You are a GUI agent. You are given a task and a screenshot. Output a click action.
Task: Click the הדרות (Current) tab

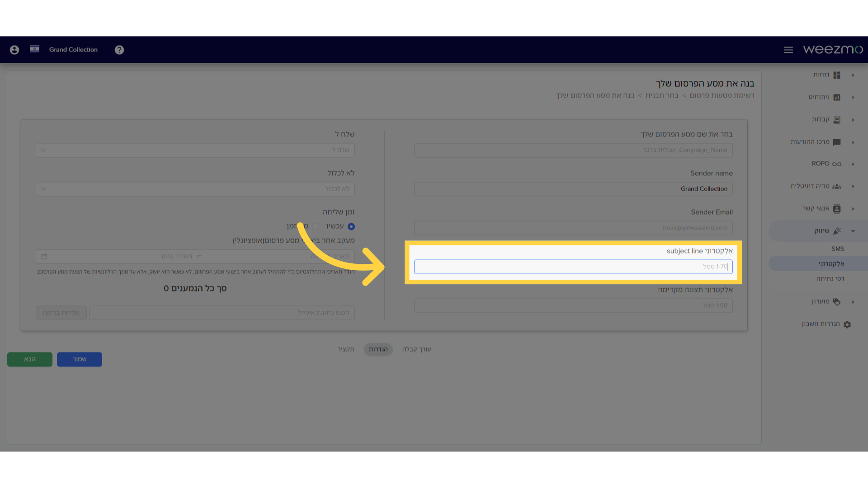click(378, 348)
